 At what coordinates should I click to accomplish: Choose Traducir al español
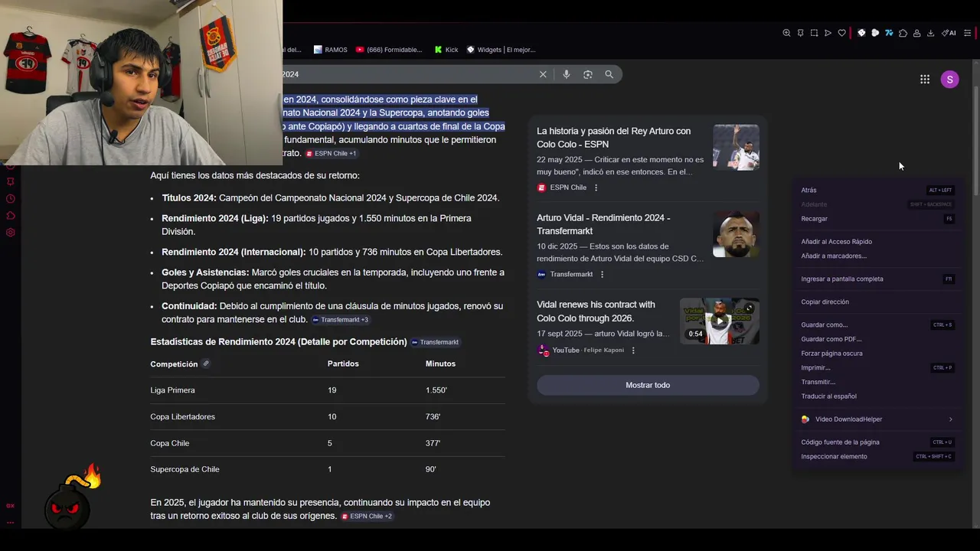877,396
